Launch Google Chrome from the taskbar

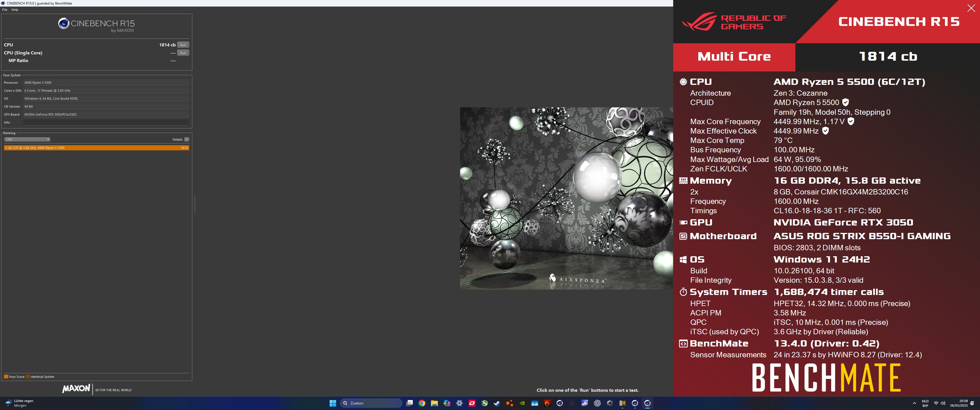422,403
